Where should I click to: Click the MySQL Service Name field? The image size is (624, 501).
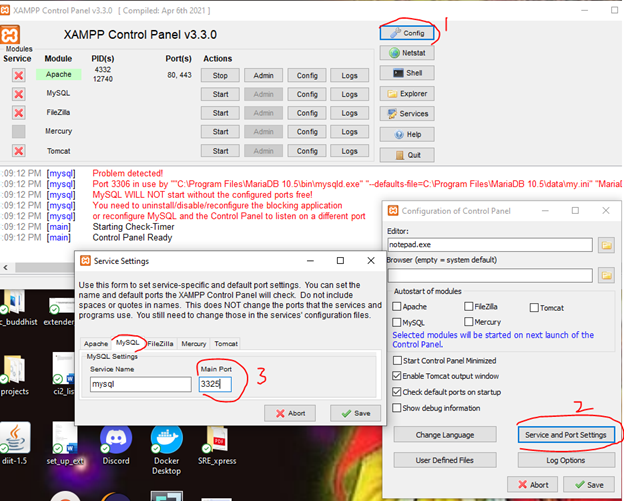[x=140, y=384]
